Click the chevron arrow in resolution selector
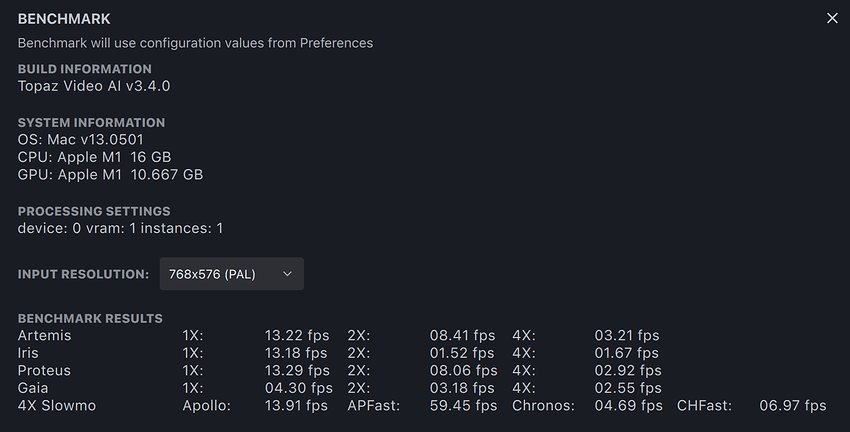The image size is (850, 432). (x=287, y=274)
